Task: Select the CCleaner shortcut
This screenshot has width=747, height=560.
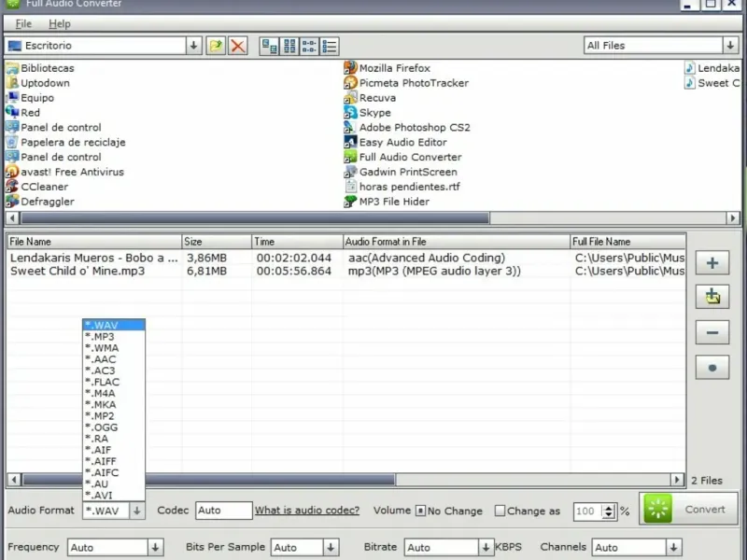Action: tap(36, 187)
